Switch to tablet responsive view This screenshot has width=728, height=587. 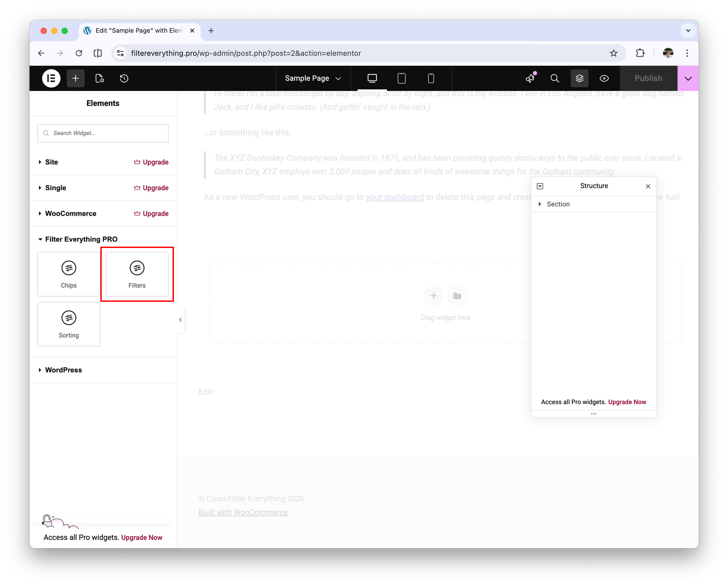(401, 78)
